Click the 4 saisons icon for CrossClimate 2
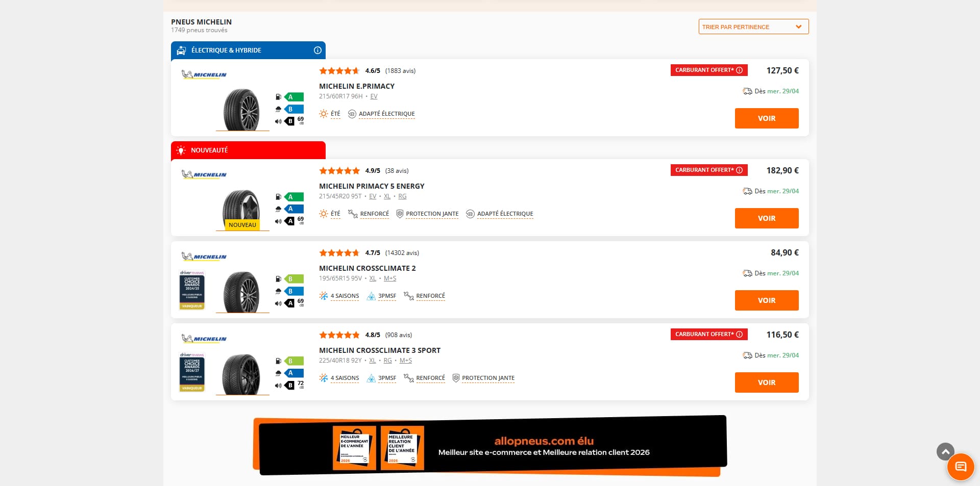 click(324, 296)
